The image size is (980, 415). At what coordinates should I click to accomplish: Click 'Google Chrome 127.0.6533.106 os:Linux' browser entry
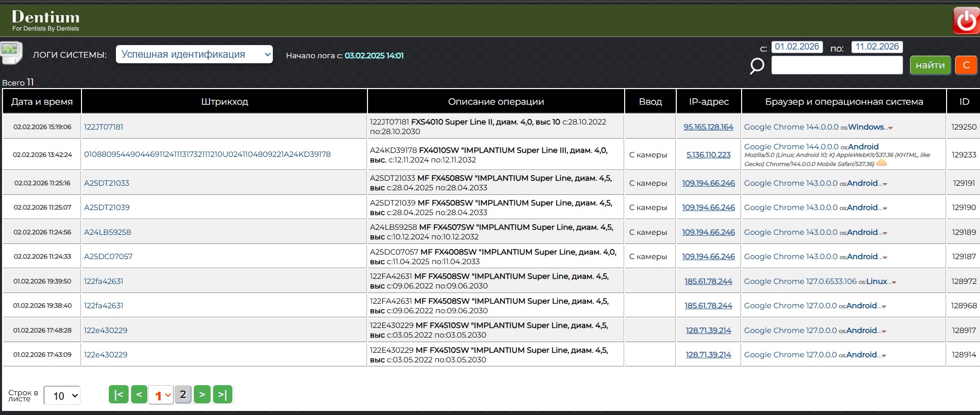(x=817, y=281)
